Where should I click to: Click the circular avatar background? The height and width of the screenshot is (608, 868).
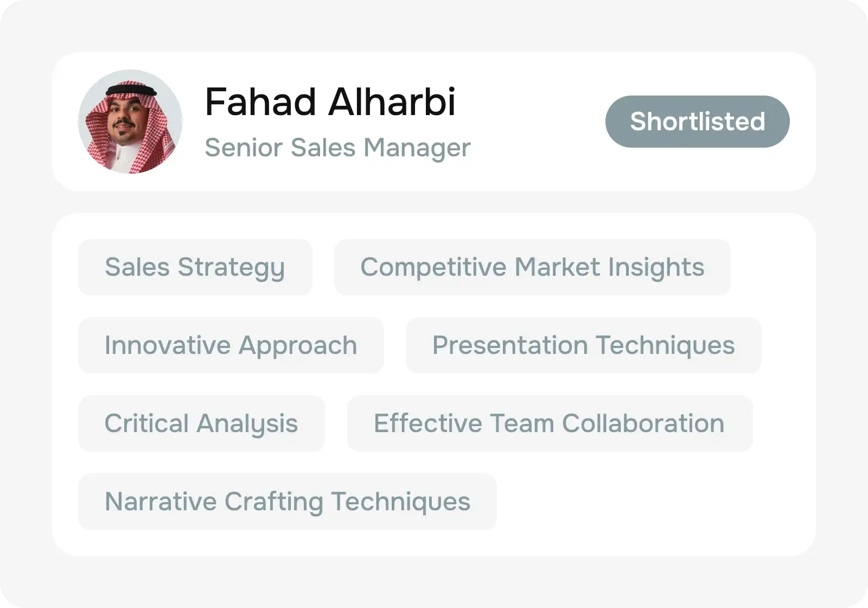pos(130,122)
